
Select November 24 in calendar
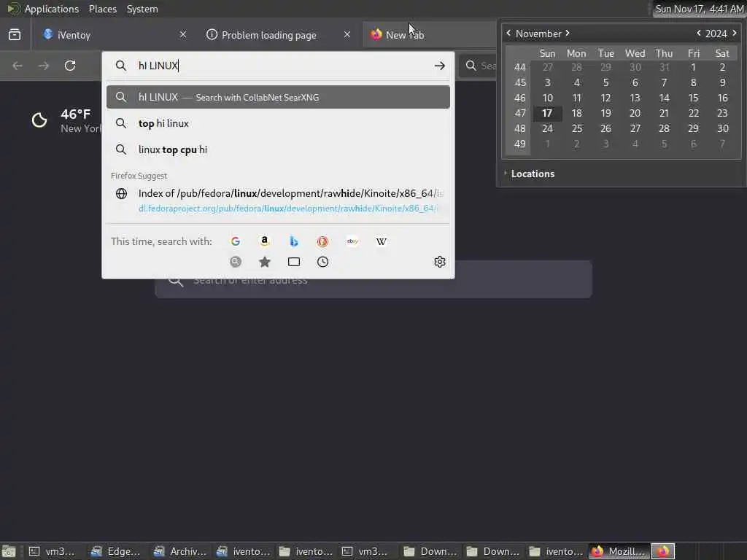pyautogui.click(x=547, y=128)
